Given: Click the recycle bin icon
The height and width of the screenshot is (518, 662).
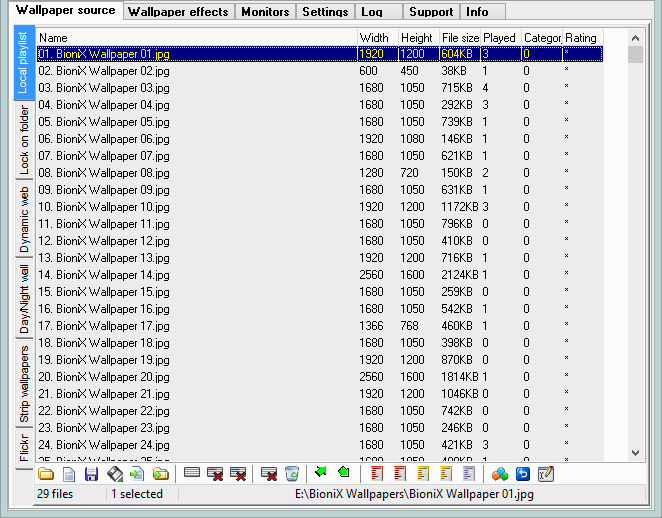Looking at the screenshot, I should (292, 474).
